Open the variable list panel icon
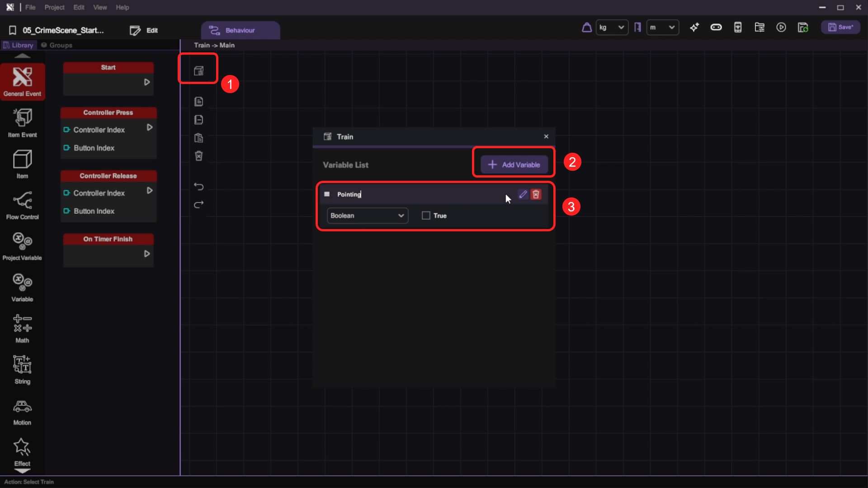This screenshot has width=868, height=488. (x=198, y=70)
